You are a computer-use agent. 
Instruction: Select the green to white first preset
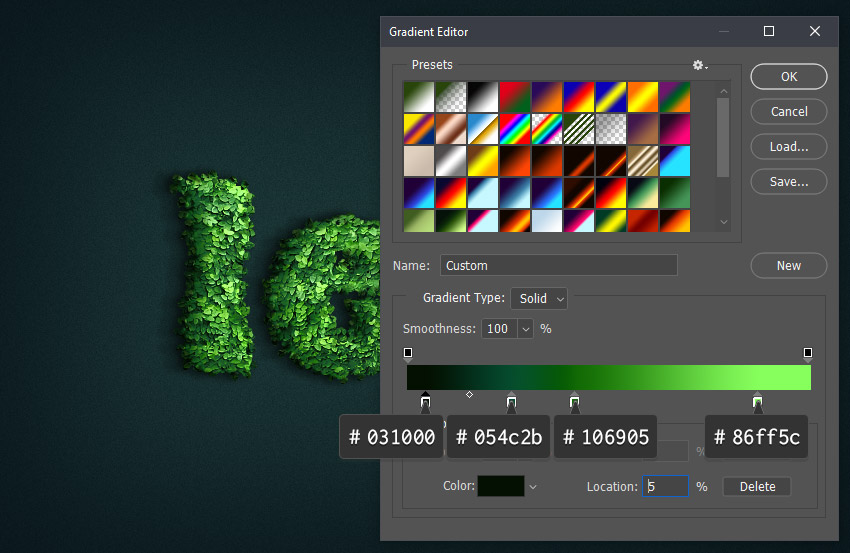[x=418, y=97]
